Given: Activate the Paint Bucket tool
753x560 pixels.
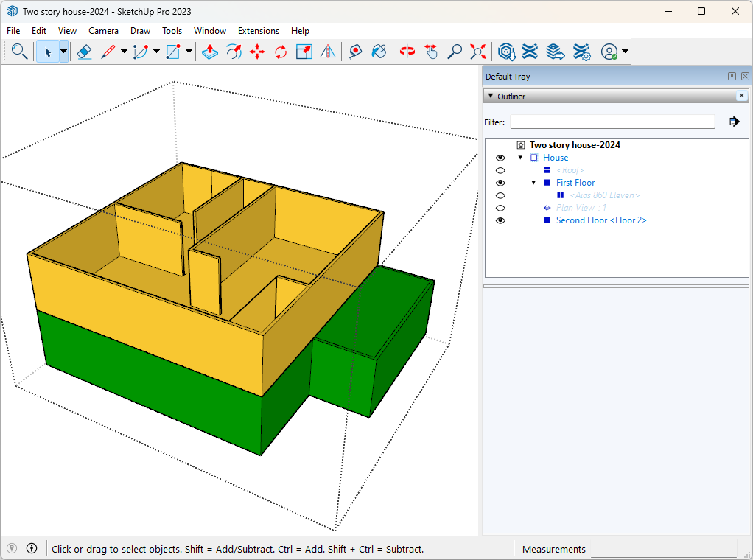Looking at the screenshot, I should coord(379,52).
